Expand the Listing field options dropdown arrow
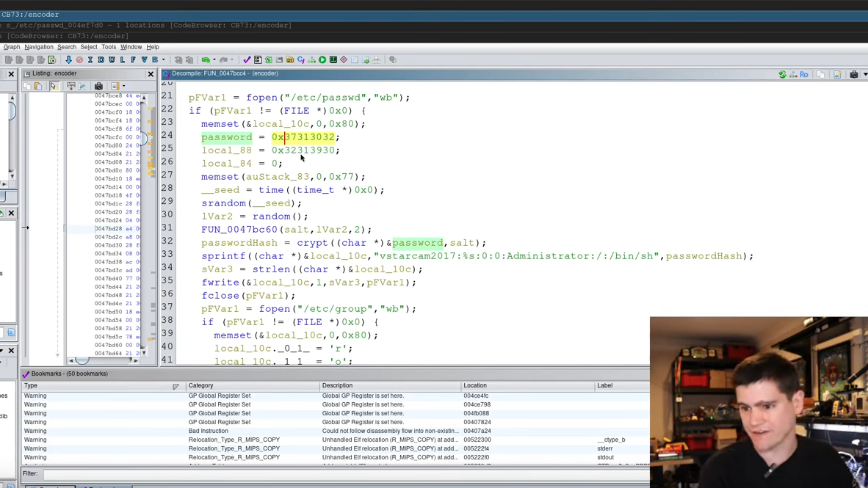Screen dimensions: 868x488 click(123, 86)
